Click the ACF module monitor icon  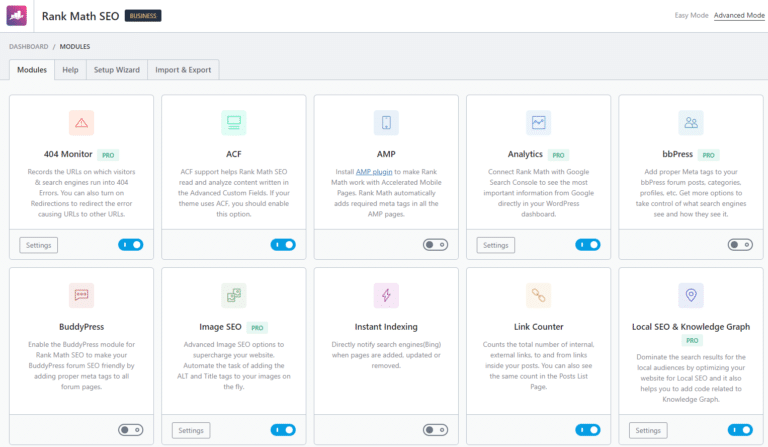[233, 123]
